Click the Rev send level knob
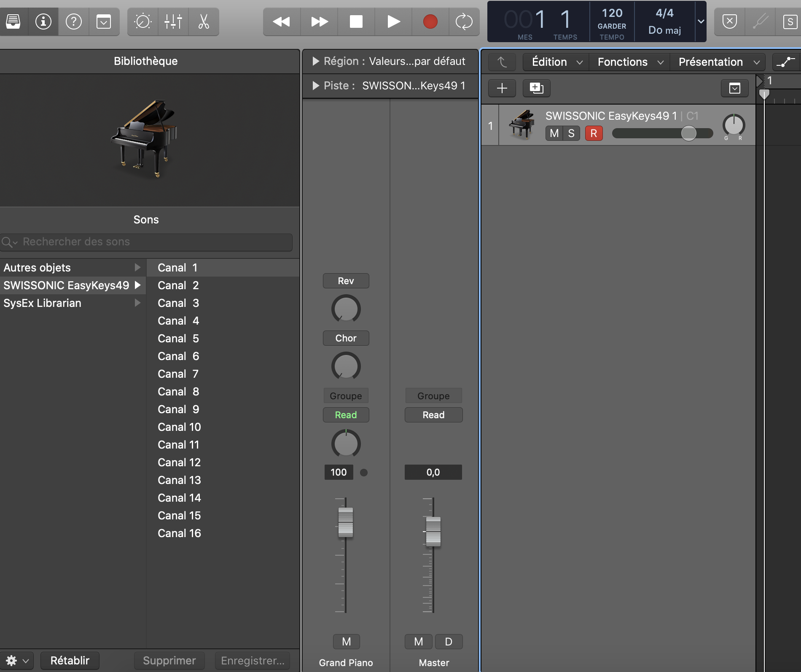This screenshot has height=672, width=801. (346, 309)
